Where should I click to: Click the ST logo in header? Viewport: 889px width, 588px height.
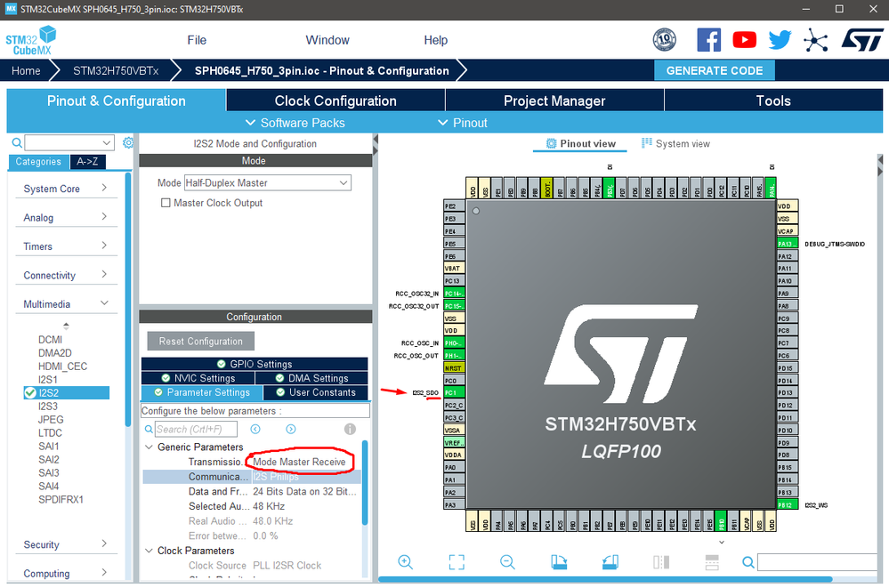(x=862, y=40)
